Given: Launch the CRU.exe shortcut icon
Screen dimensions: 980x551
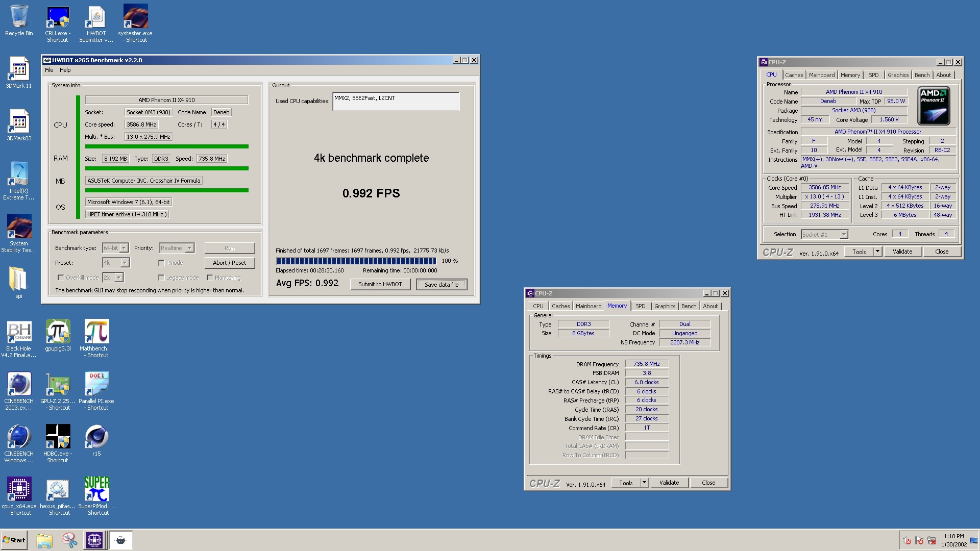Looking at the screenshot, I should [58, 24].
